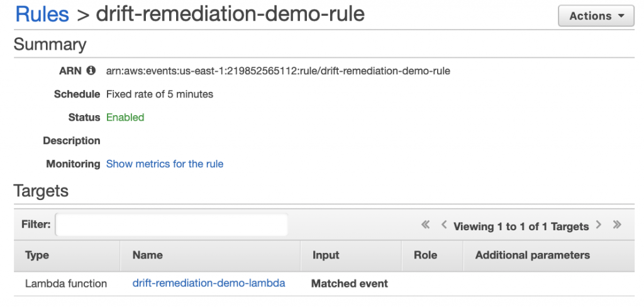The height and width of the screenshot is (307, 644).
Task: Click the Enabled status text
Action: click(x=125, y=118)
